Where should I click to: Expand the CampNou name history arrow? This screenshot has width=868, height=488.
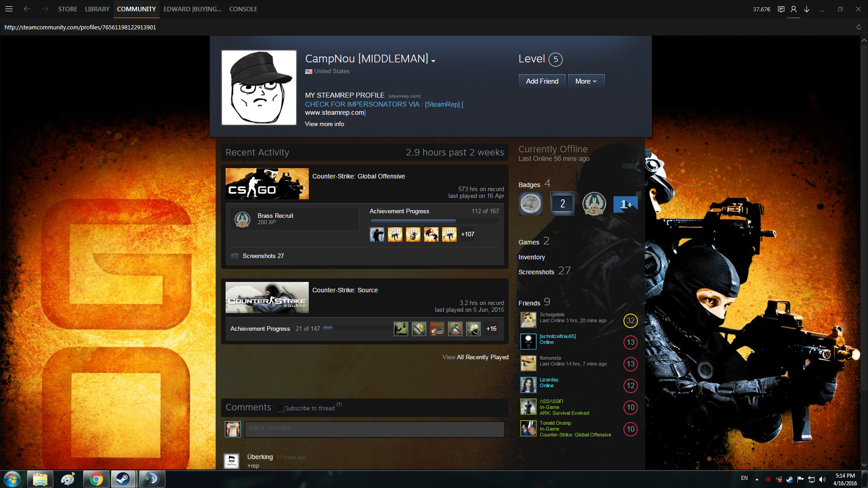433,61
